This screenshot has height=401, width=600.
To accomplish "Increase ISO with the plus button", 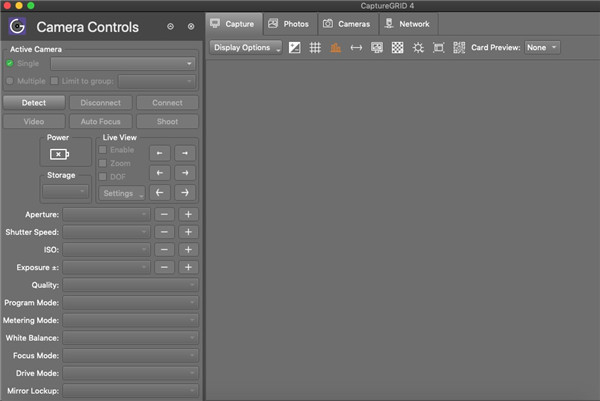I will click(x=188, y=249).
